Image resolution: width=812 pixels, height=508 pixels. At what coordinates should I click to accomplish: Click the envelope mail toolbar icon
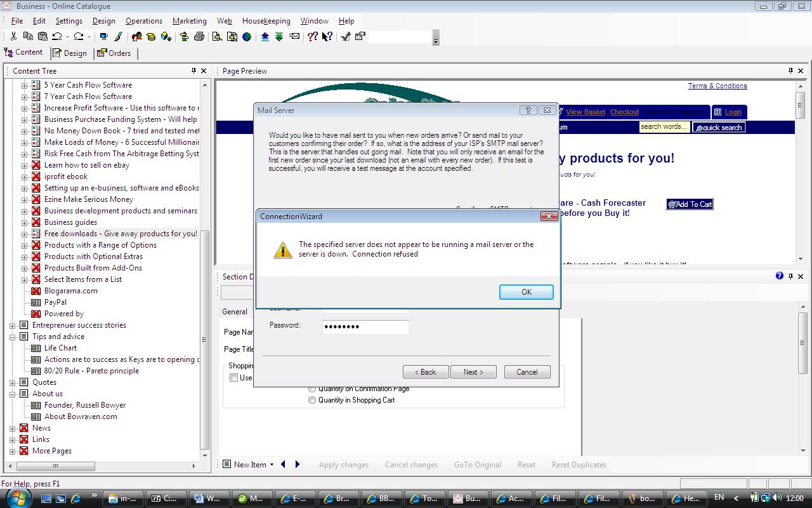click(294, 37)
